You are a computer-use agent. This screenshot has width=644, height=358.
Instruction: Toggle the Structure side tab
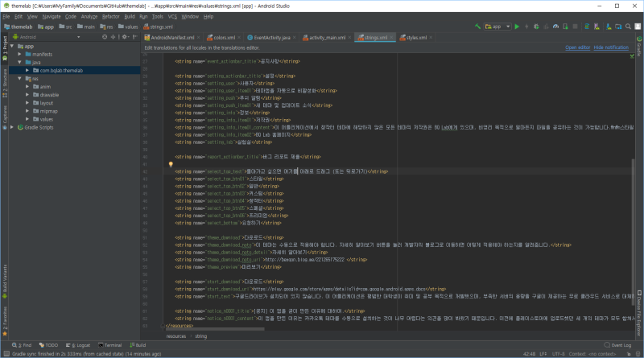(x=5, y=83)
